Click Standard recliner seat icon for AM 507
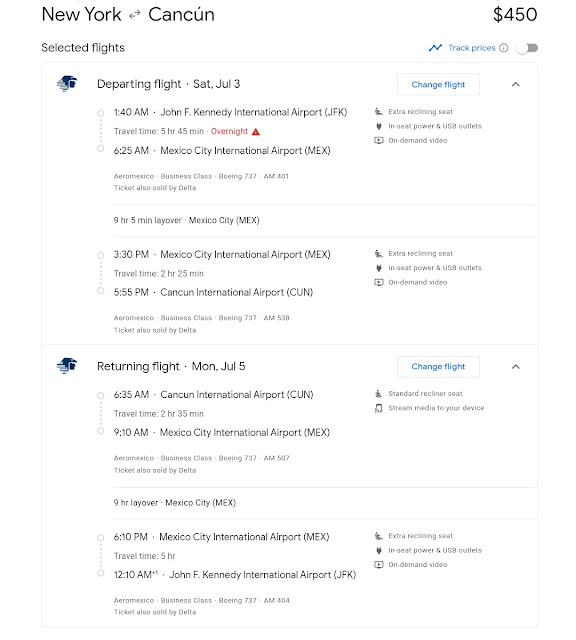This screenshot has width=576, height=640. (x=379, y=393)
